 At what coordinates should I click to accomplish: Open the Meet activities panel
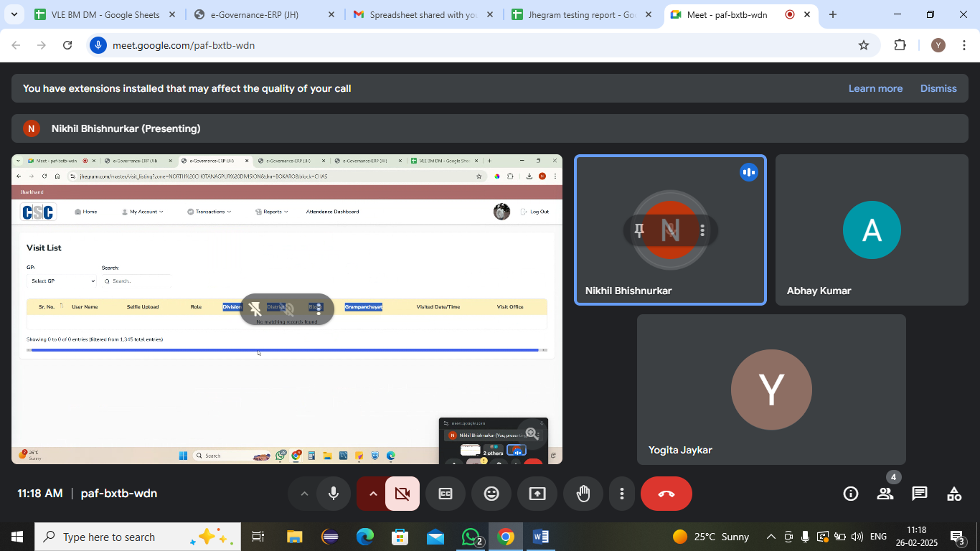954,494
